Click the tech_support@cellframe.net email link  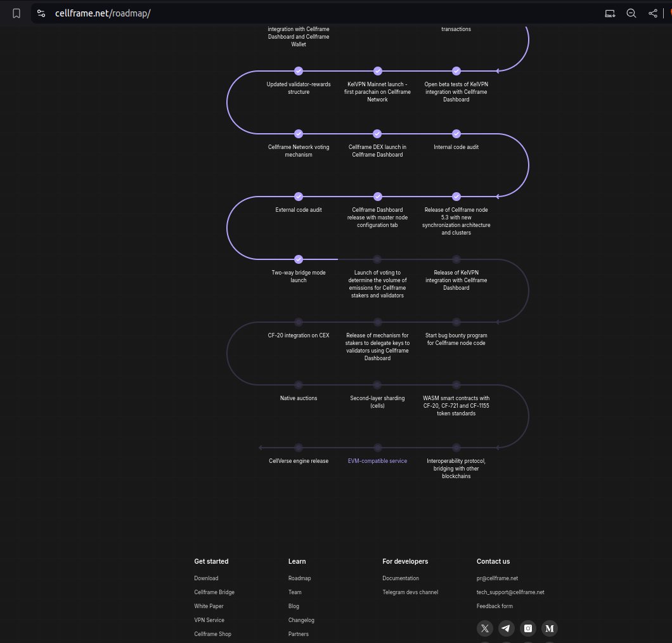click(510, 592)
